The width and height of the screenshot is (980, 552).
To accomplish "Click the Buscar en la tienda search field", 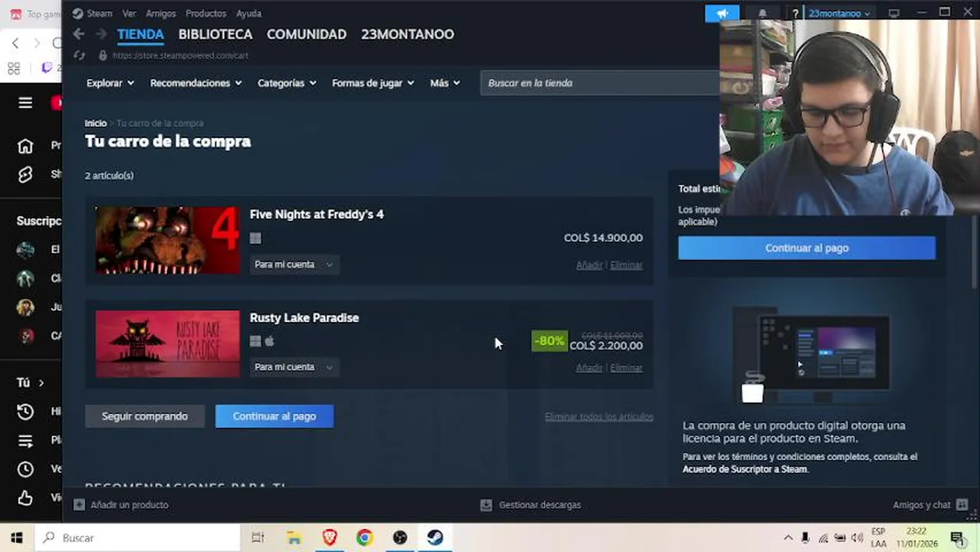I will pos(600,83).
